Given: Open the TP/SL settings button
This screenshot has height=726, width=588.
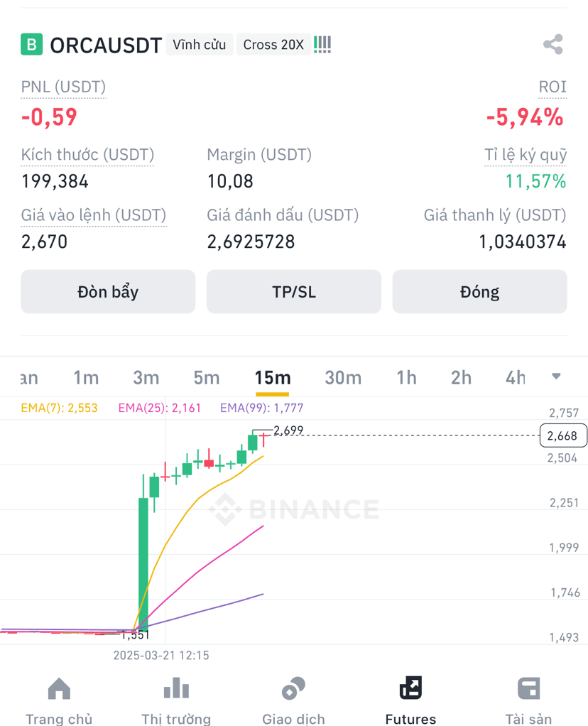Looking at the screenshot, I should point(294,292).
